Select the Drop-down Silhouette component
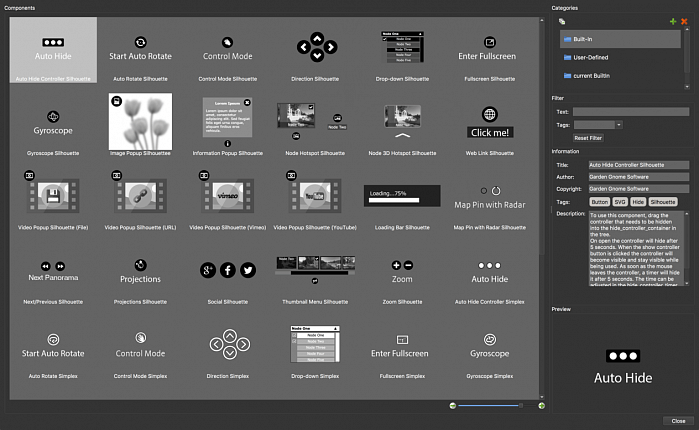The height and width of the screenshot is (430, 699). (402, 47)
